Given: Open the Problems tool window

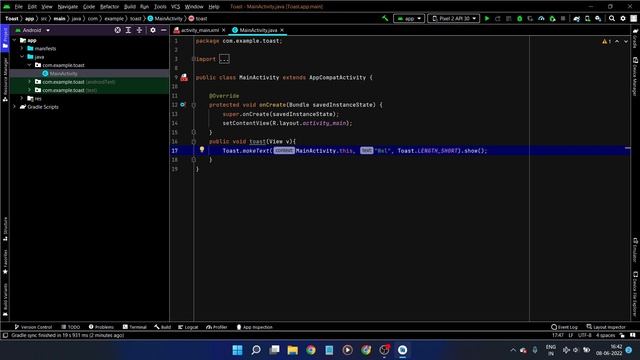Looking at the screenshot, I should pos(101,327).
